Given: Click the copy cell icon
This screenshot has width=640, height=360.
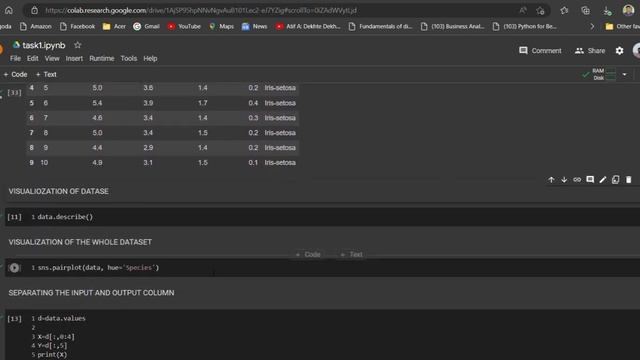Looking at the screenshot, I should click(616, 180).
